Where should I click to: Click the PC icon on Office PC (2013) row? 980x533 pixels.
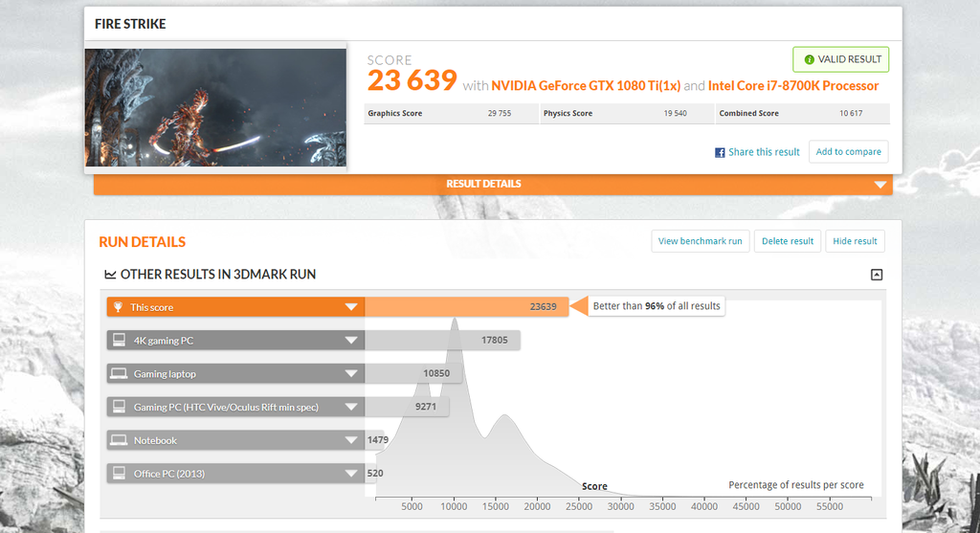tap(118, 473)
